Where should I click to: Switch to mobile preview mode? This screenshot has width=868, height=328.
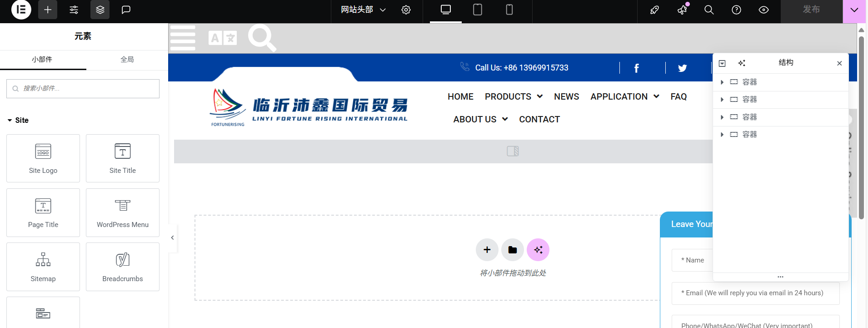pyautogui.click(x=509, y=10)
